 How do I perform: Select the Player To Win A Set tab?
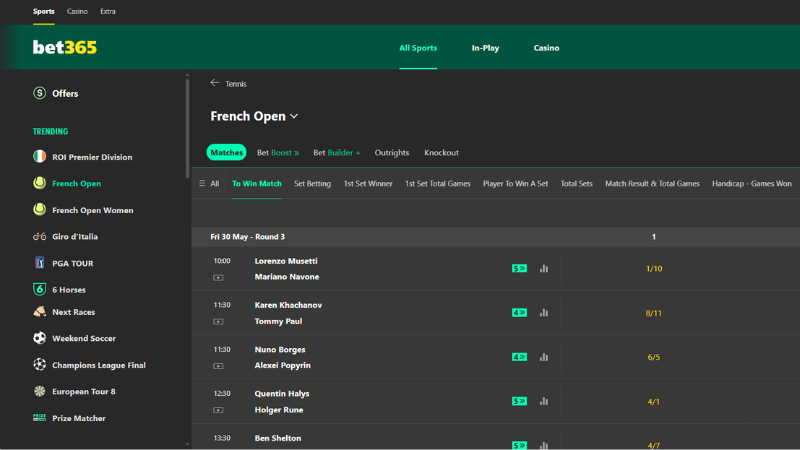515,184
